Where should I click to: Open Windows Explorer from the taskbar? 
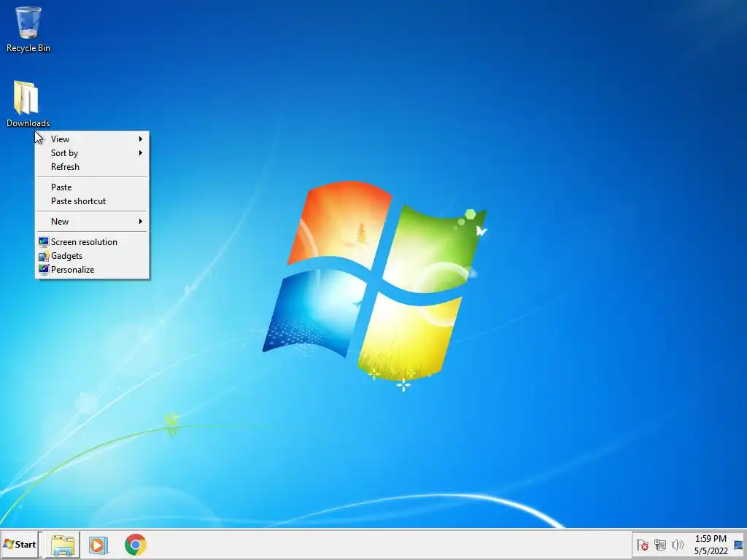63,545
